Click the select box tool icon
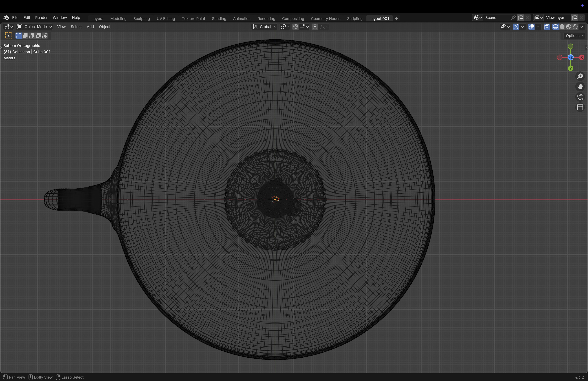The width and height of the screenshot is (588, 381). coord(8,36)
